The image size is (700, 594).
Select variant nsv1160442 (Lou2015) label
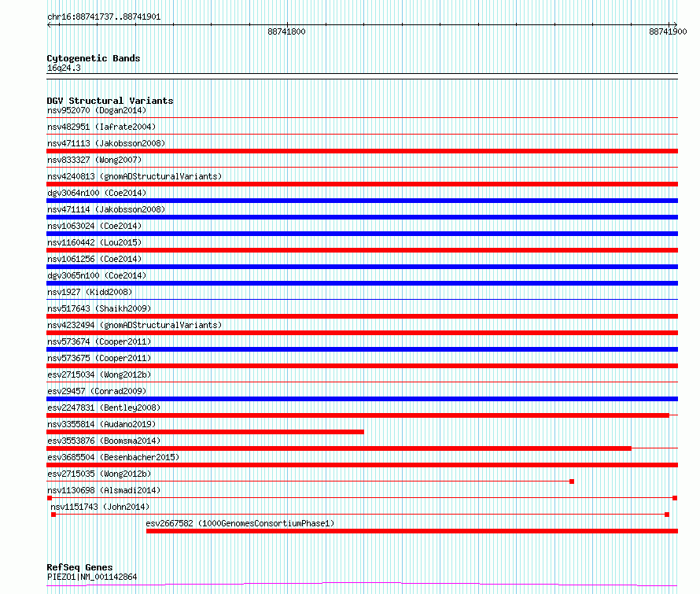94,242
